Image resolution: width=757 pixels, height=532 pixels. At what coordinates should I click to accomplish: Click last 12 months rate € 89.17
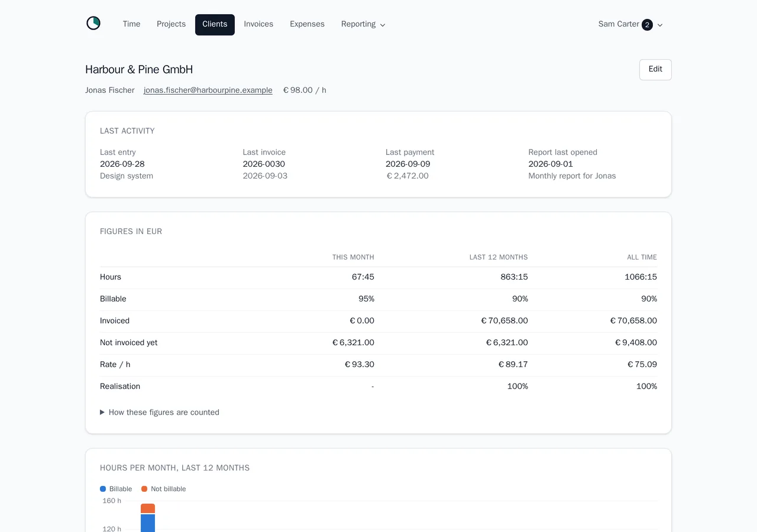pos(513,365)
